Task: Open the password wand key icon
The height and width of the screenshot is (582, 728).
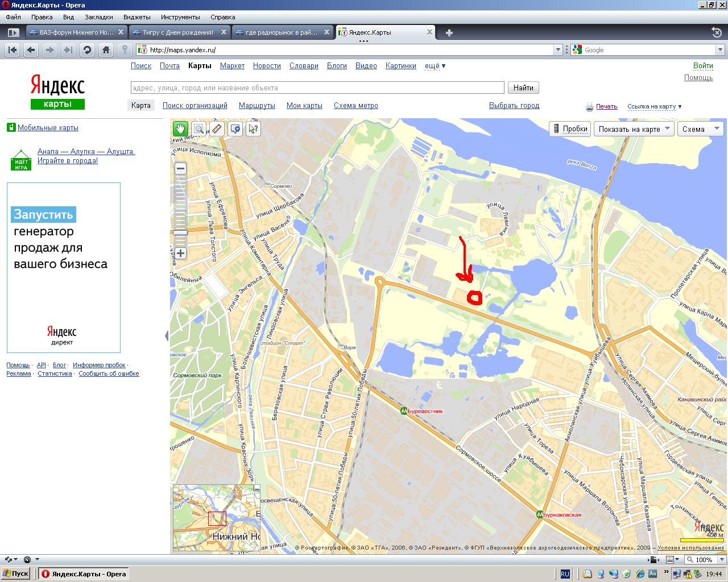Action: [125, 50]
